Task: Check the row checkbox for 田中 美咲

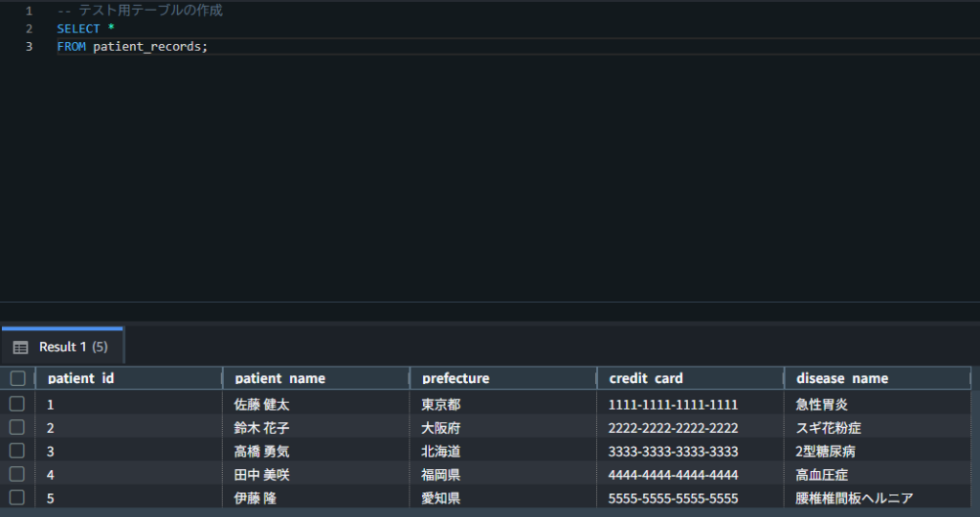Action: pyautogui.click(x=17, y=474)
